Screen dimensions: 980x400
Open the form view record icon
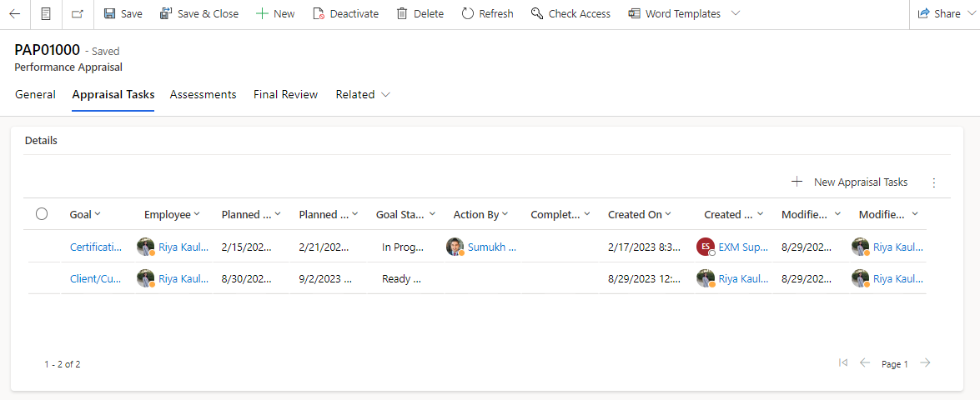pos(46,14)
